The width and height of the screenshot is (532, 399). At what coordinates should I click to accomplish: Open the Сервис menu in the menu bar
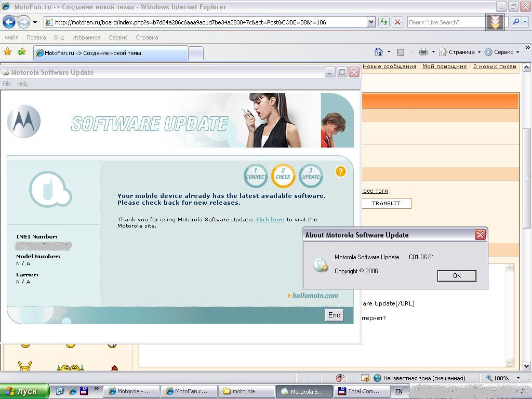click(x=118, y=37)
